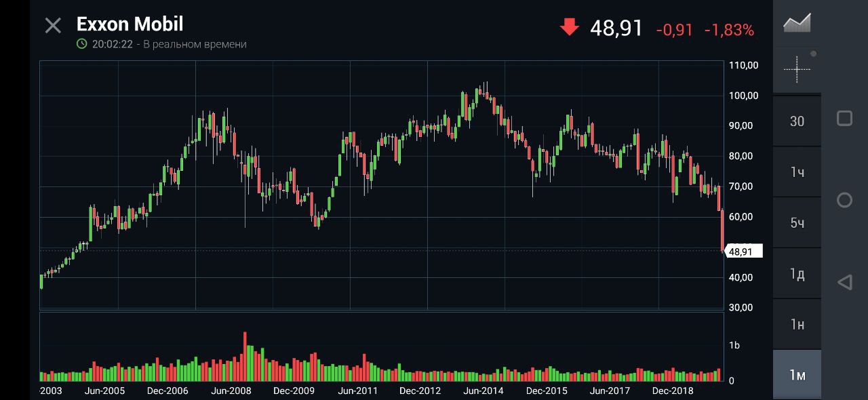Tap the latest red candlestick at chart's right edge
Image resolution: width=868 pixels, height=400 pixels.
(722, 231)
